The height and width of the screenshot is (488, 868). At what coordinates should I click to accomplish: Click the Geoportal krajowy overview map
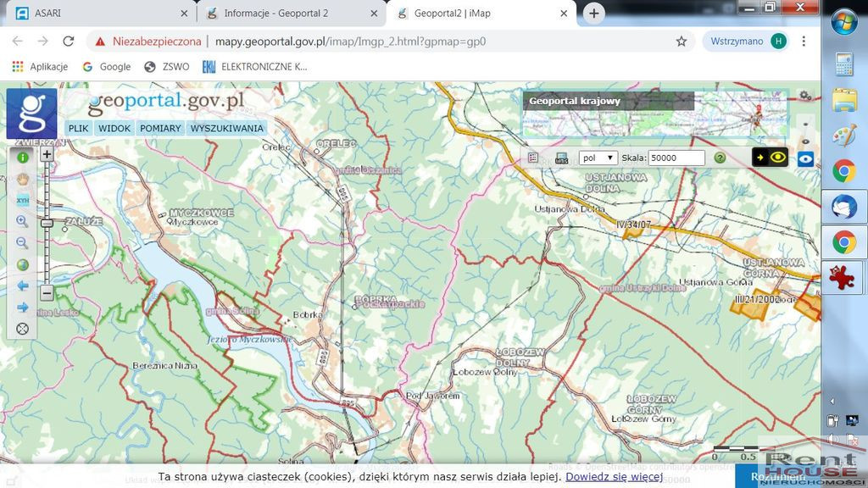click(x=655, y=115)
